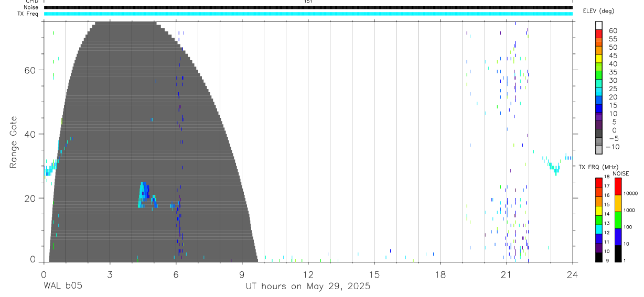The width and height of the screenshot is (644, 297).
Task: Click the dark gray ELEV segment between -5 and 0
Action: (599, 134)
